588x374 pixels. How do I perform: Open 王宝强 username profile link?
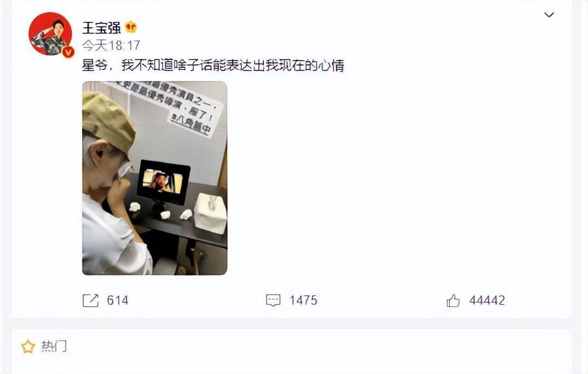coord(101,27)
